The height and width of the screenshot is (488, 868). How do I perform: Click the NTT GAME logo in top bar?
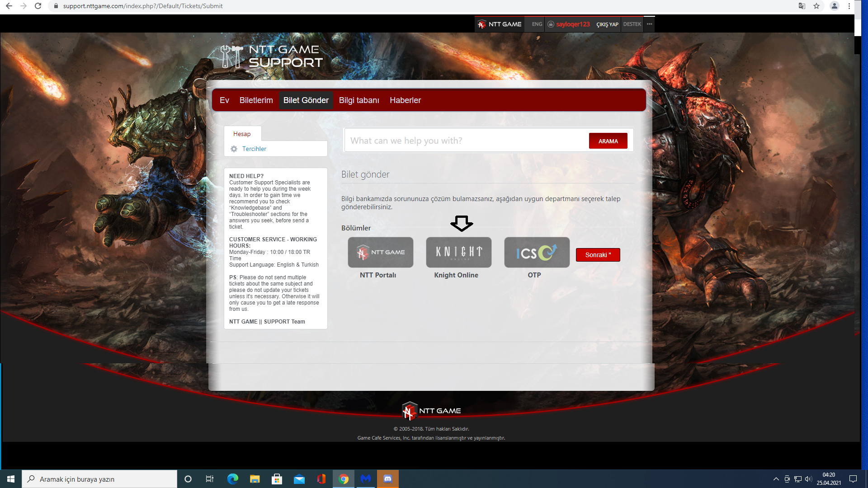click(500, 24)
